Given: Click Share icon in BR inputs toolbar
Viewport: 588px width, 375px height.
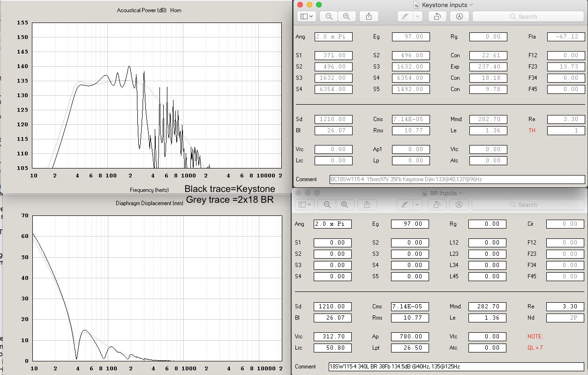Looking at the screenshot, I should [367, 205].
